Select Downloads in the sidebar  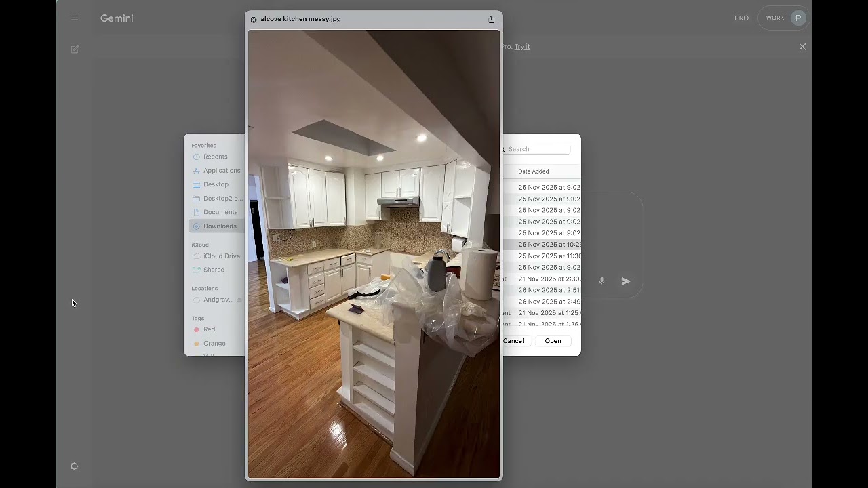point(215,226)
